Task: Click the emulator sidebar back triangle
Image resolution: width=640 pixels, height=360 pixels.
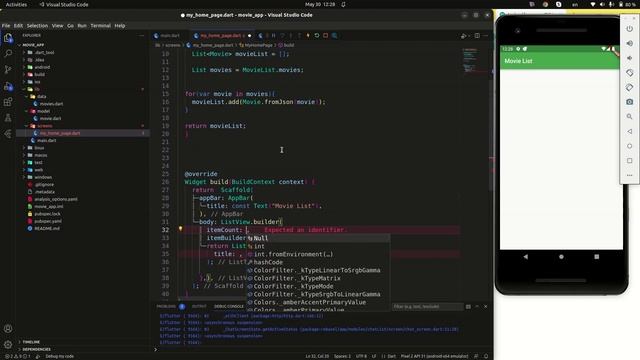Action: coord(629,131)
